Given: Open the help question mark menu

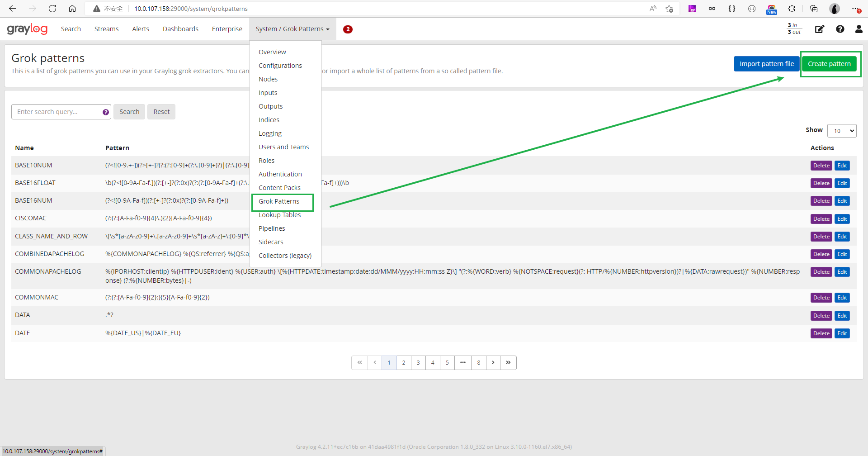Looking at the screenshot, I should tap(840, 29).
